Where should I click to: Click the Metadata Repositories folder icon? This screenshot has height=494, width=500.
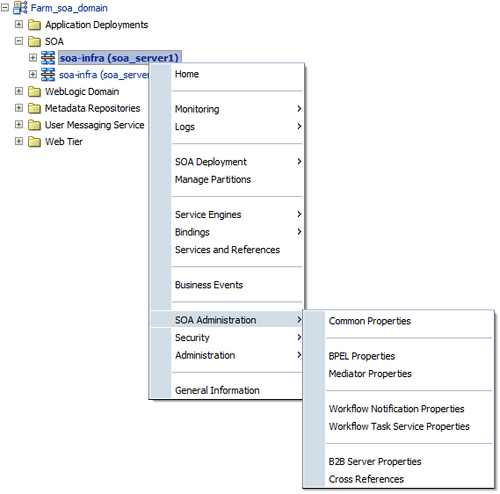coord(34,108)
